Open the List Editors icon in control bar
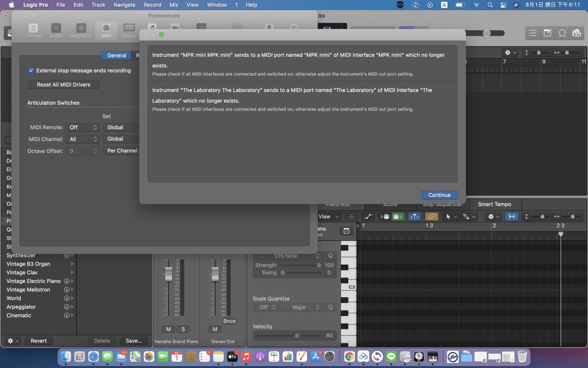Viewport: 588px width, 368px height. pyautogui.click(x=533, y=33)
